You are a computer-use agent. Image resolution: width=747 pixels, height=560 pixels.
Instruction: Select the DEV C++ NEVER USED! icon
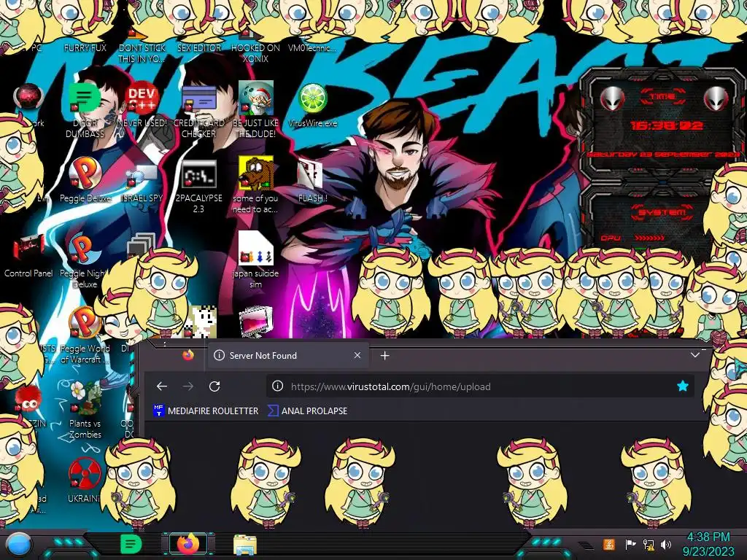click(142, 99)
